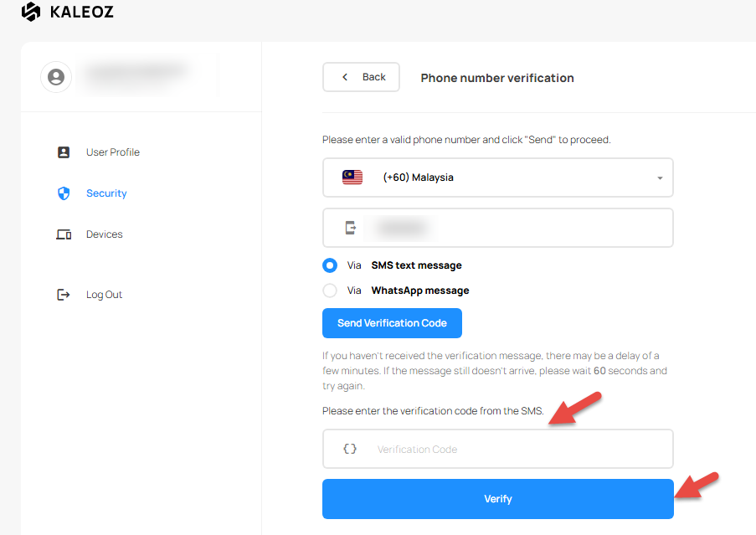Expand country list via dropdown arrow
Image resolution: width=756 pixels, height=535 pixels.
tap(660, 177)
